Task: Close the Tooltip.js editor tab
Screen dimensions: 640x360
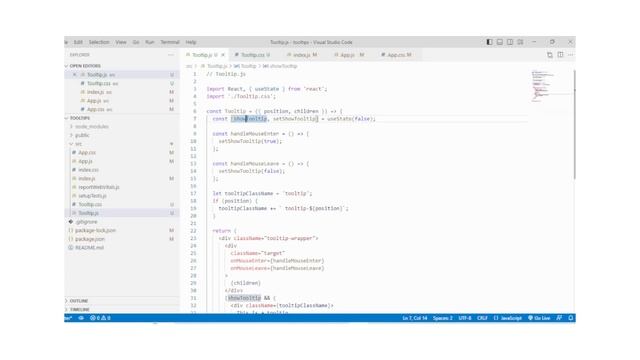Action: click(x=223, y=55)
